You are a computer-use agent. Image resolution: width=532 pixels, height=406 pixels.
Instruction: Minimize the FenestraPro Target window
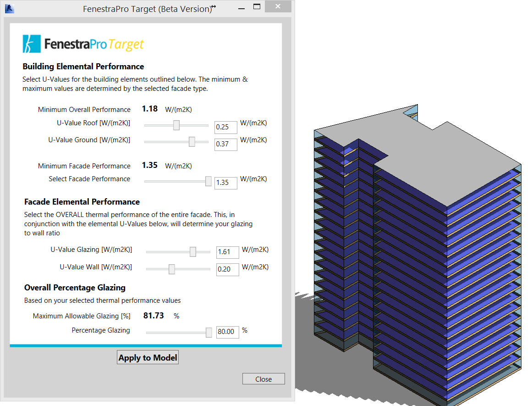(x=241, y=8)
